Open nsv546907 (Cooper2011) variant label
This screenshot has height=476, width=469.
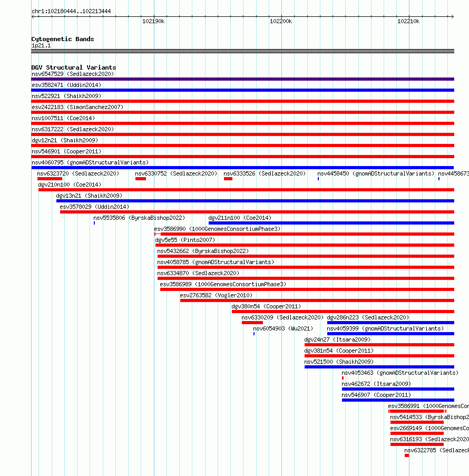point(376,395)
